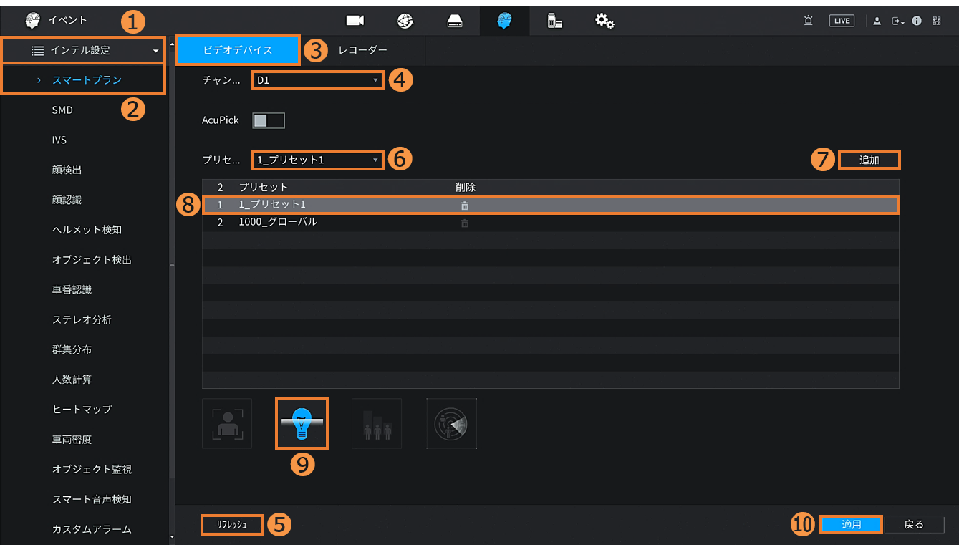Click the gears system settings icon

(x=604, y=21)
